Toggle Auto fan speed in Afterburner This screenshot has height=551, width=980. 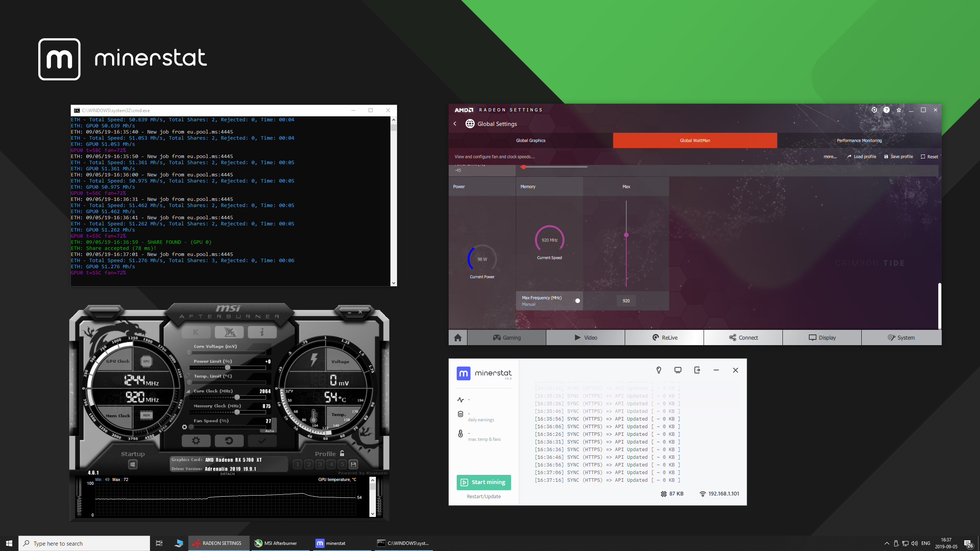269,431
